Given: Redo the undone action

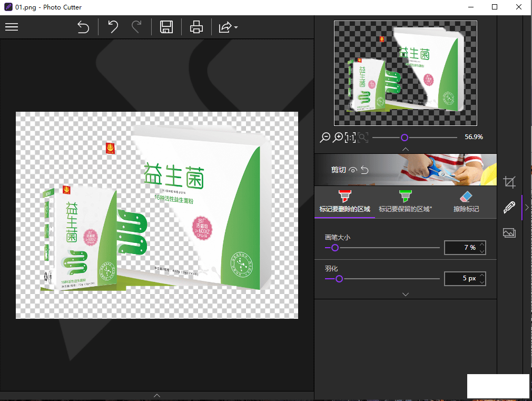Looking at the screenshot, I should tap(136, 27).
